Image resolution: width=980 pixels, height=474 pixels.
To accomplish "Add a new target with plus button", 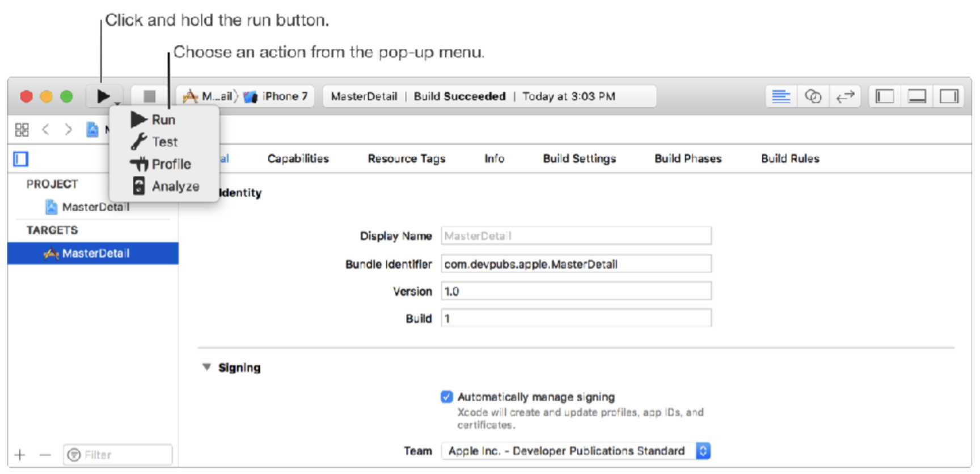I will (20, 455).
